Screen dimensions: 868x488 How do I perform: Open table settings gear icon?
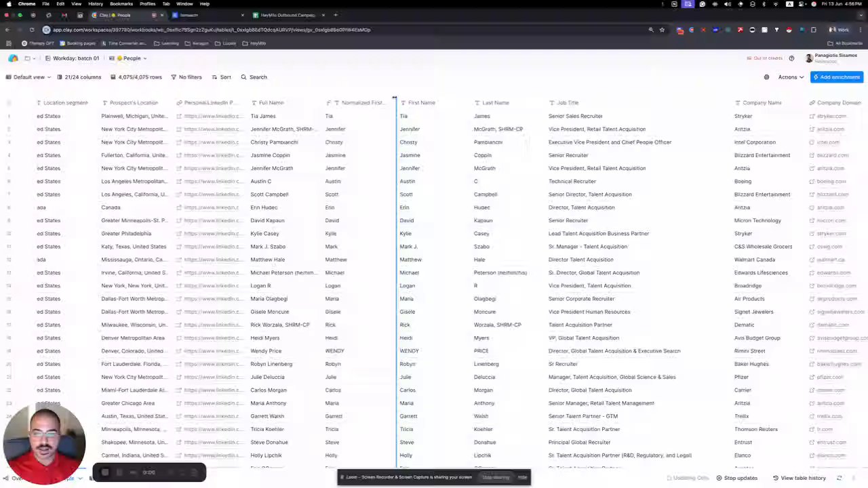[x=766, y=77]
